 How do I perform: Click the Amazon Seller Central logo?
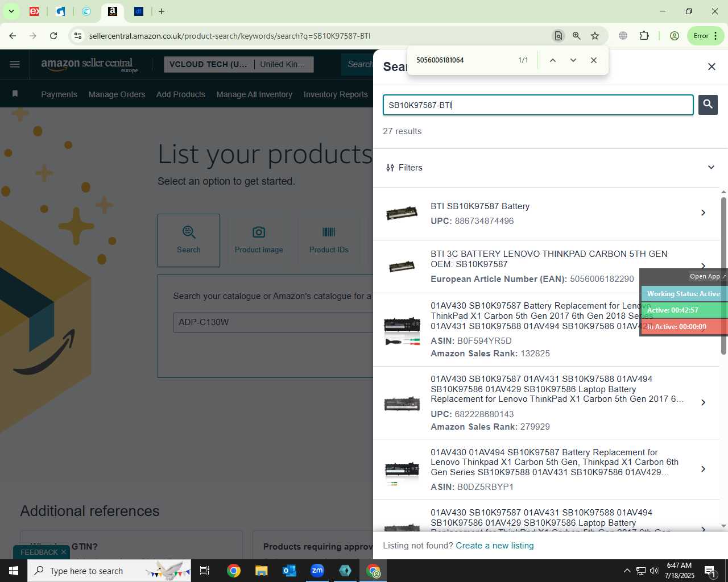click(x=89, y=65)
